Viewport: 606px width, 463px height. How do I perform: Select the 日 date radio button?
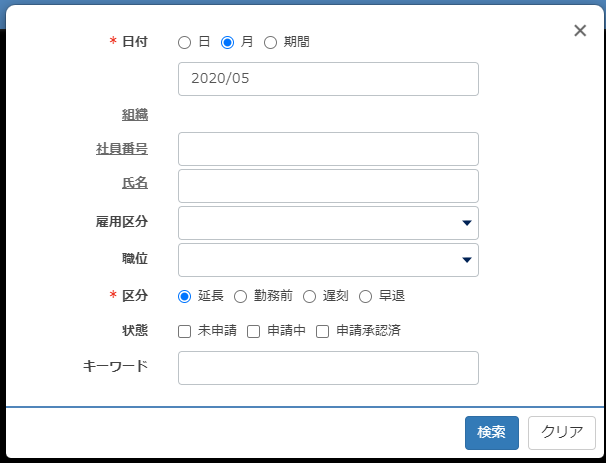[x=184, y=42]
